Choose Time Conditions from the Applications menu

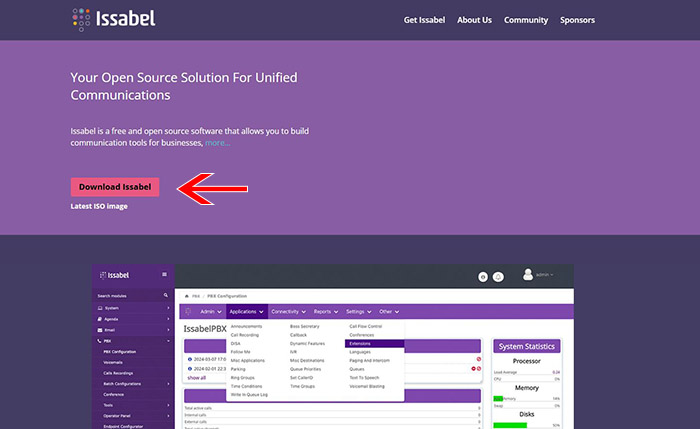pos(246,386)
